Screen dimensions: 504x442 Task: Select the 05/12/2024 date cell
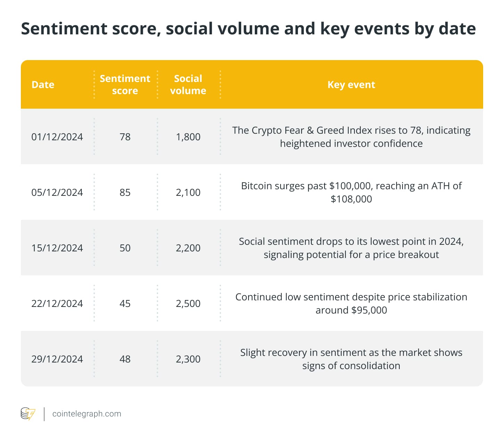57,192
